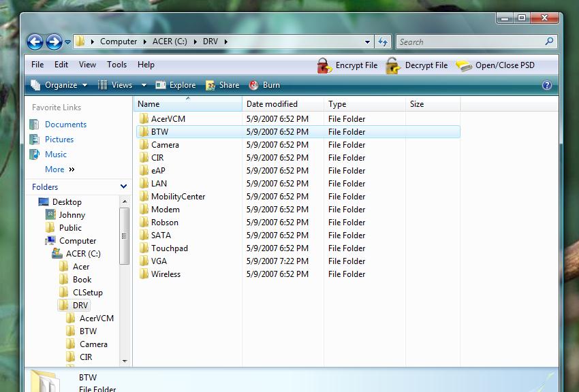Open the Documents favorite link
579x392 pixels.
(x=65, y=125)
